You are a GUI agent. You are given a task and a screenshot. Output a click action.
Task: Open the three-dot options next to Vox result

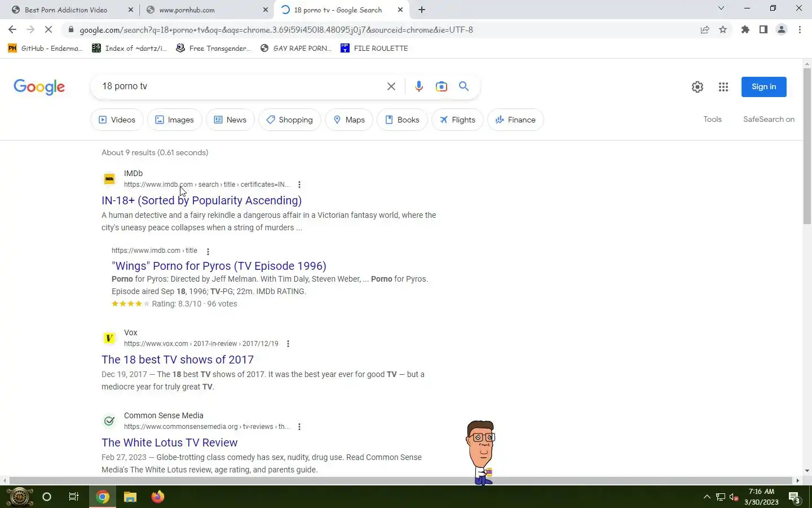tap(288, 344)
